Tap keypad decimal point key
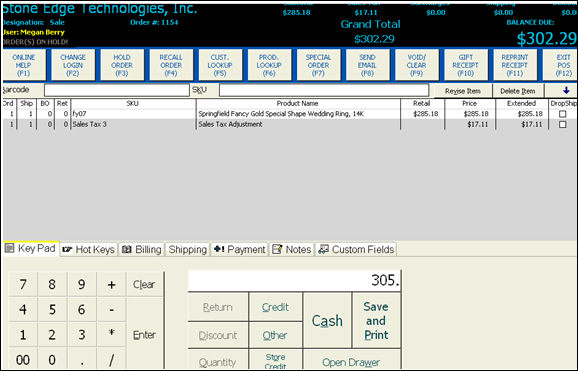 tap(81, 359)
